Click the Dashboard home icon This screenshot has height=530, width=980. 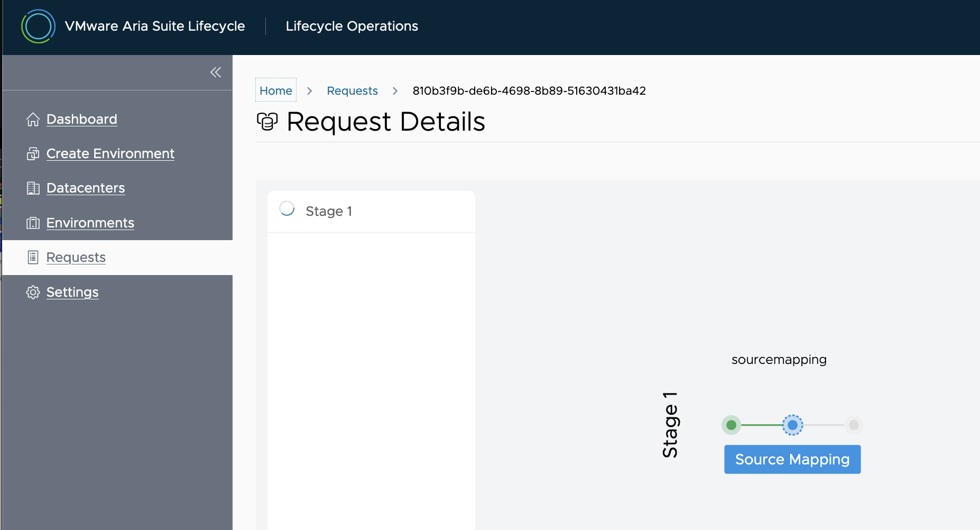pyautogui.click(x=33, y=119)
